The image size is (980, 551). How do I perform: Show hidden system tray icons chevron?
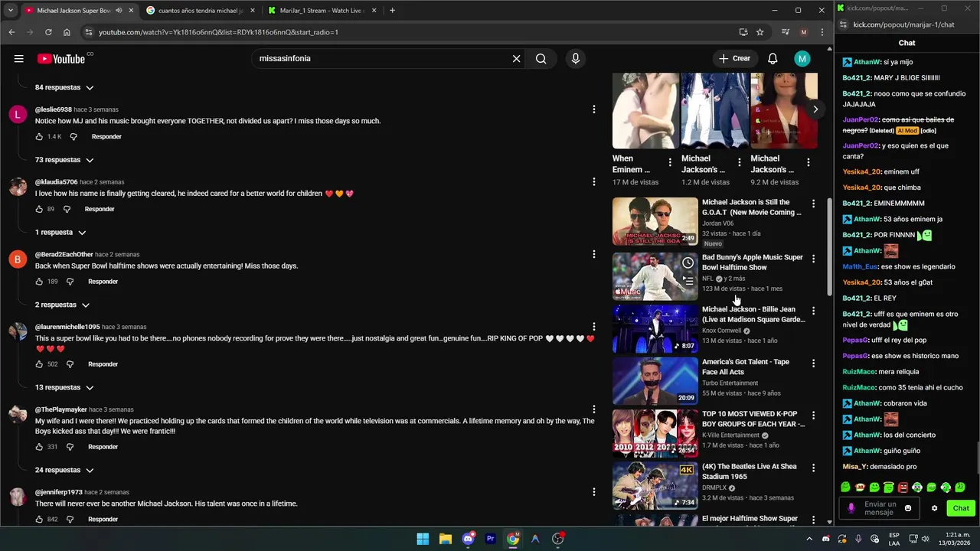[809, 539]
